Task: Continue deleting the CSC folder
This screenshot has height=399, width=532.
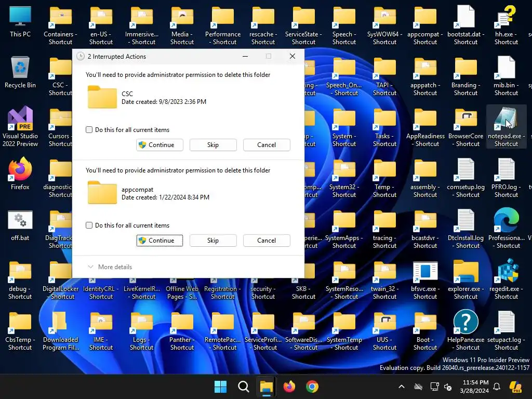Action: [x=159, y=145]
